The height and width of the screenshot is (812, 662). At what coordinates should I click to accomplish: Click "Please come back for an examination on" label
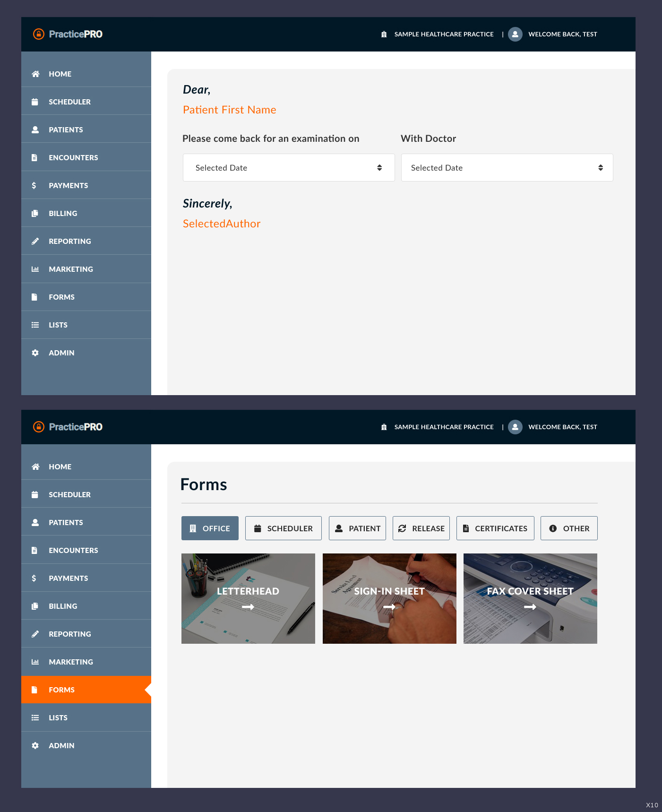tap(271, 138)
